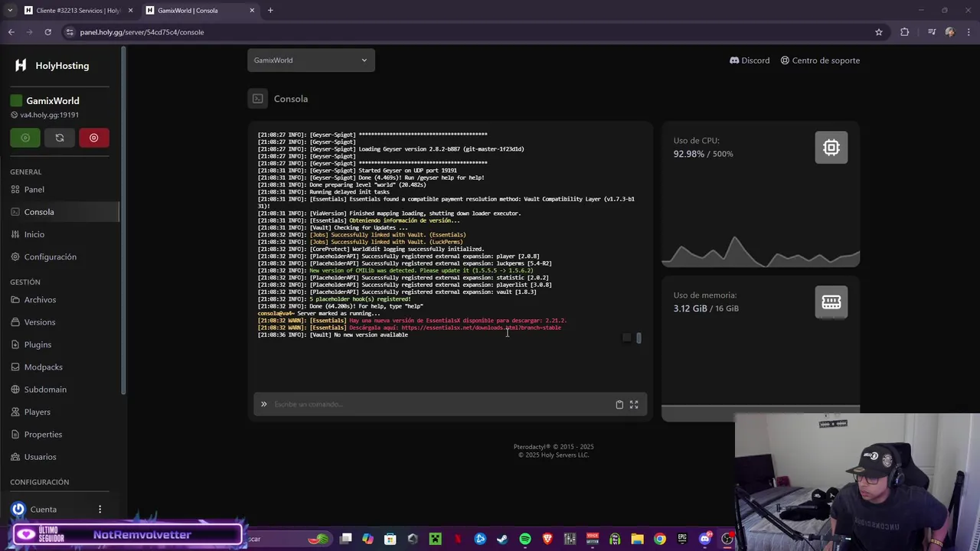Image resolution: width=980 pixels, height=551 pixels.
Task: Open the Chrome three-dot menu
Action: pyautogui.click(x=969, y=32)
